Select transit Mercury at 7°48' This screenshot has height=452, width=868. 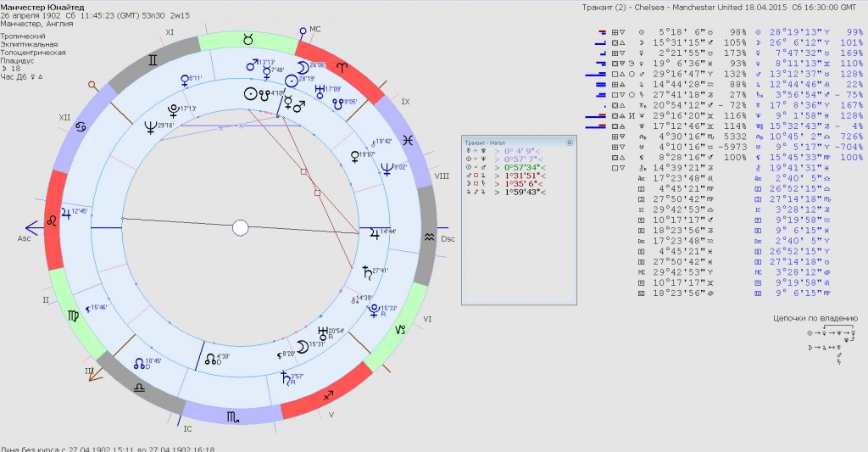click(266, 71)
